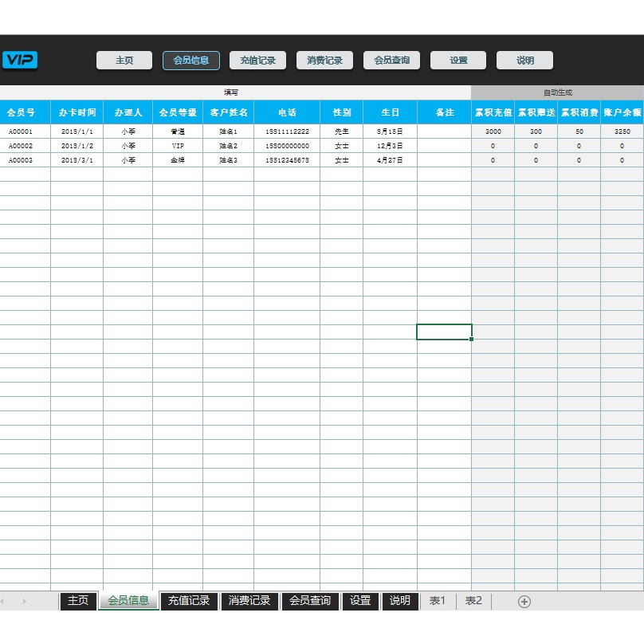
Task: Go to 消费记录 via top button
Action: pyautogui.click(x=324, y=61)
